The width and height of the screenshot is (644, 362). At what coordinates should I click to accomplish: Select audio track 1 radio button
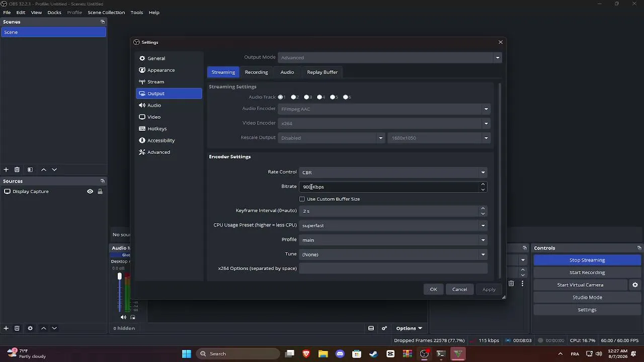point(281,97)
